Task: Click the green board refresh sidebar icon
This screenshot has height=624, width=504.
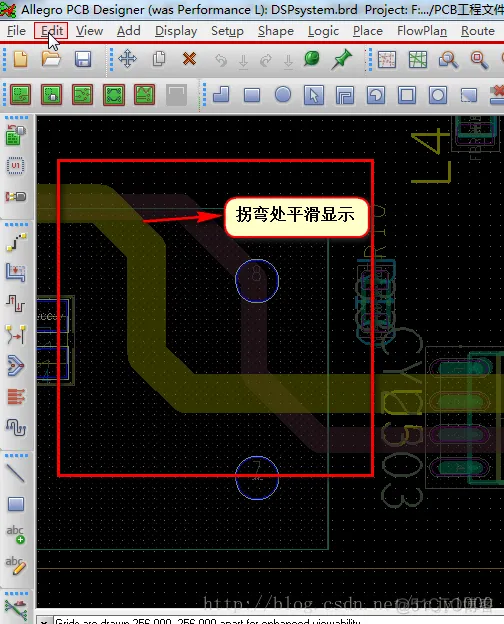Action: (x=16, y=135)
